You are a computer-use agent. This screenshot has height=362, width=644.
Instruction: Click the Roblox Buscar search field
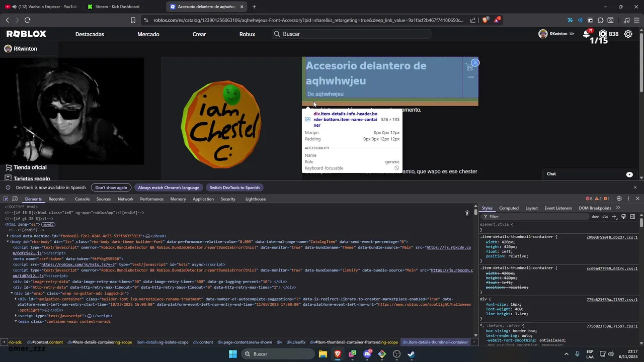[x=351, y=34]
